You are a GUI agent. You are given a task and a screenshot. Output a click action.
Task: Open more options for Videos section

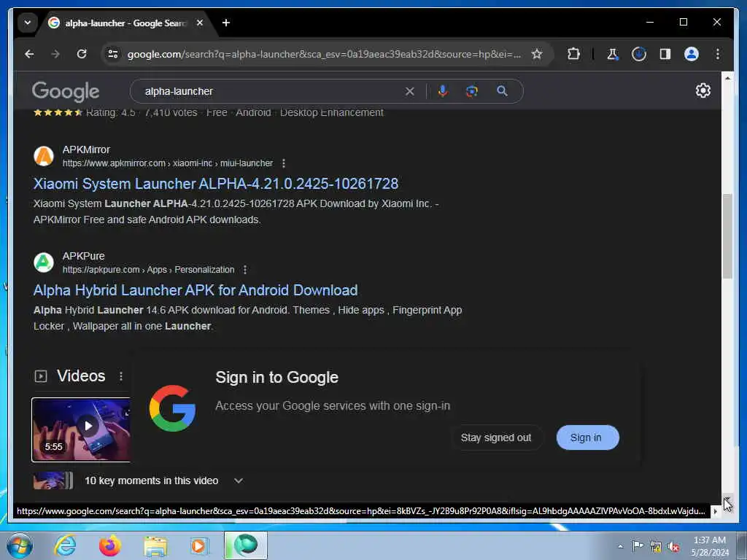121,376
